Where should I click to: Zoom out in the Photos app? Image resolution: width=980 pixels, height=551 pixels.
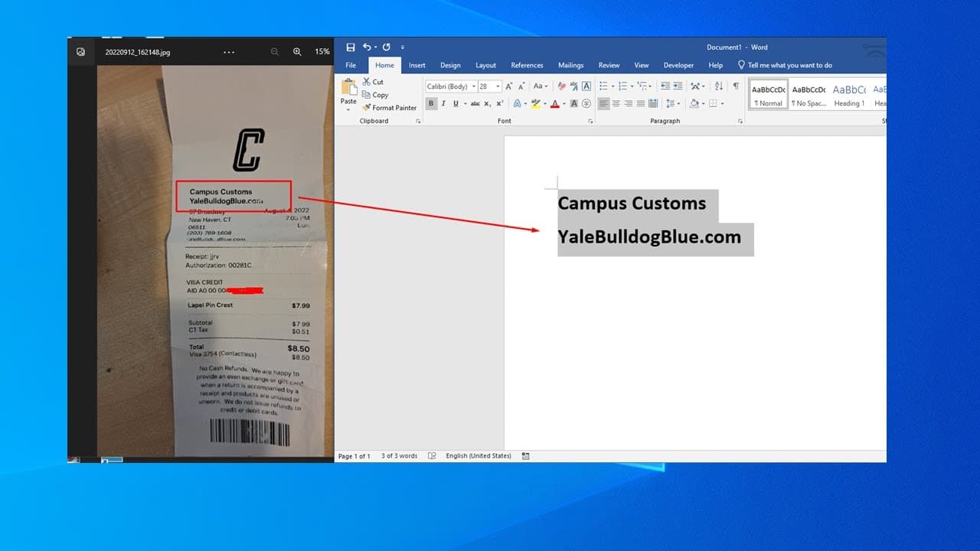(x=275, y=52)
